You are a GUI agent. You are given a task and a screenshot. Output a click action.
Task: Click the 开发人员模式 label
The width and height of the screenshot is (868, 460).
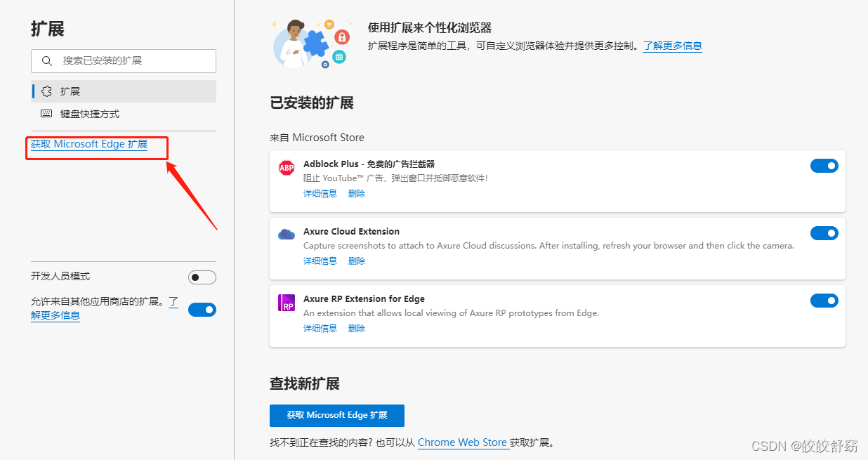point(60,277)
